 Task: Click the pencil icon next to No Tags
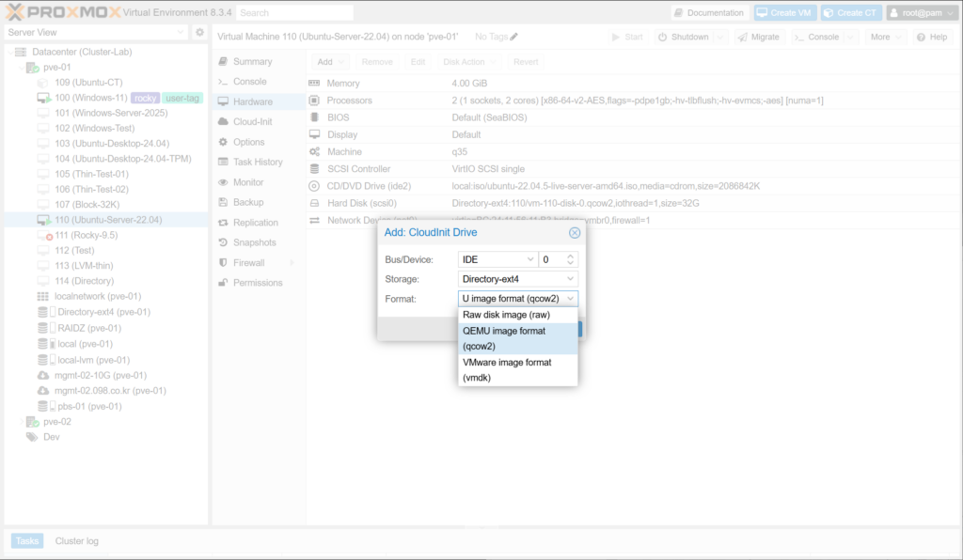point(514,37)
